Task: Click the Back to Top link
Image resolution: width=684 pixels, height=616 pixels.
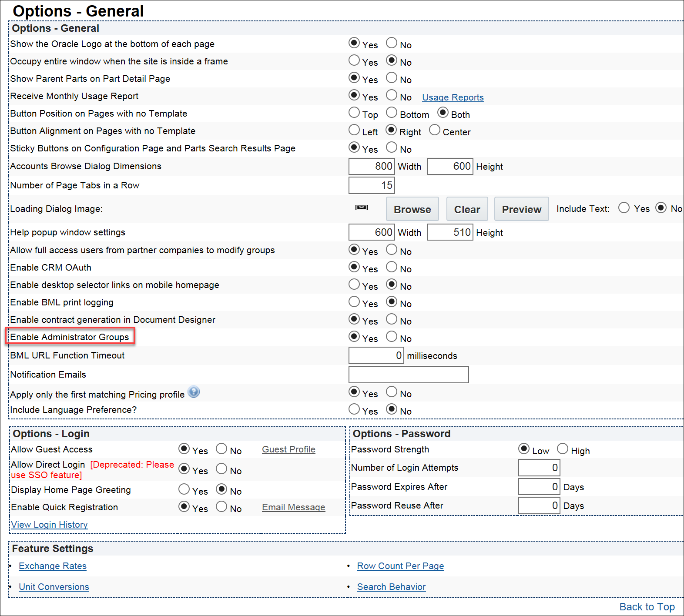Action: click(x=647, y=607)
